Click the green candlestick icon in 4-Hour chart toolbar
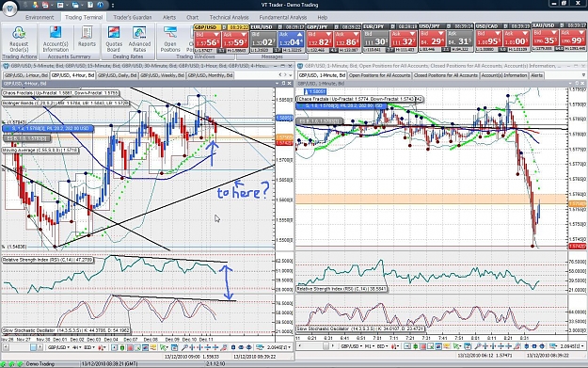The height and width of the screenshot is (368, 588). tap(122, 347)
